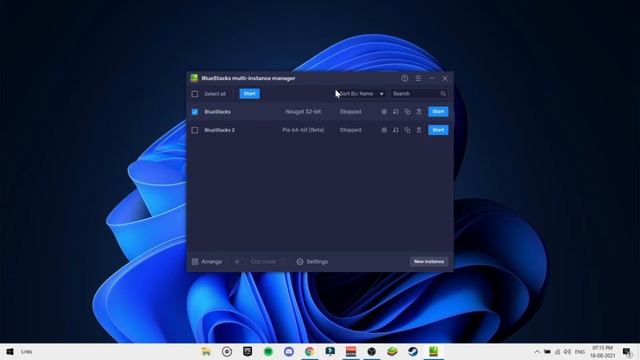Image resolution: width=640 pixels, height=360 pixels.
Task: Close the multi-instance manager window
Action: [x=445, y=78]
